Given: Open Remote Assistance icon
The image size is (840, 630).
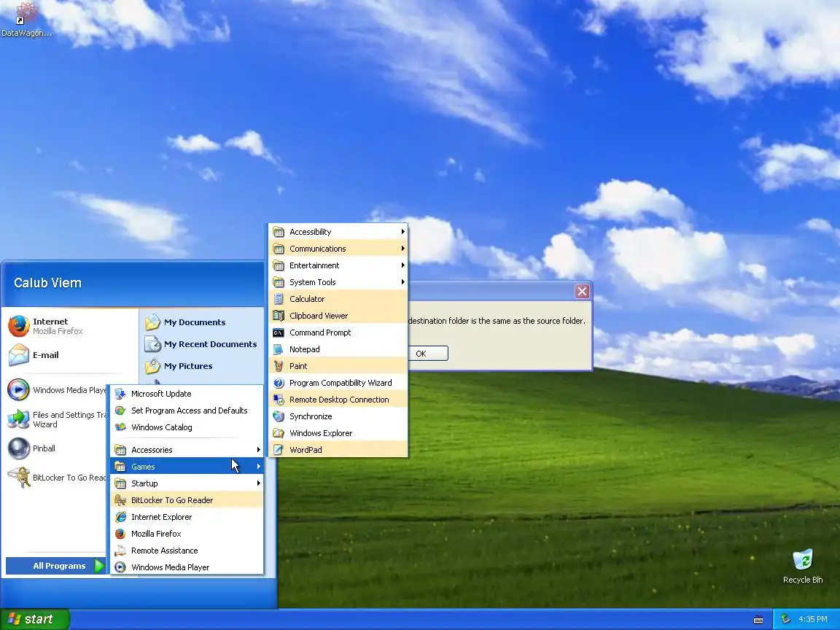Looking at the screenshot, I should pyautogui.click(x=120, y=551).
